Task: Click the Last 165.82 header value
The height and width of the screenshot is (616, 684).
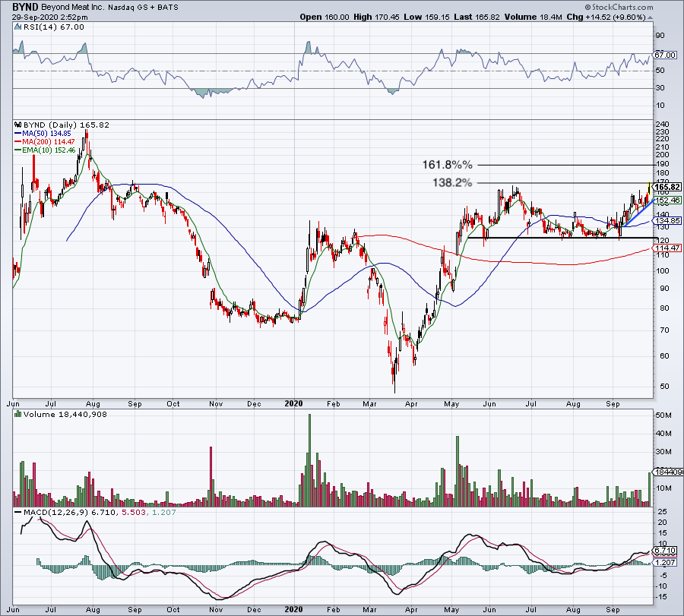Action: (477, 17)
